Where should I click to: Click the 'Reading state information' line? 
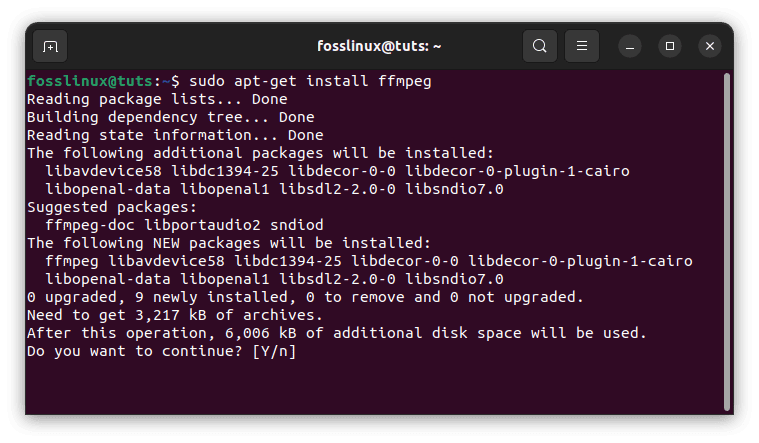click(175, 135)
